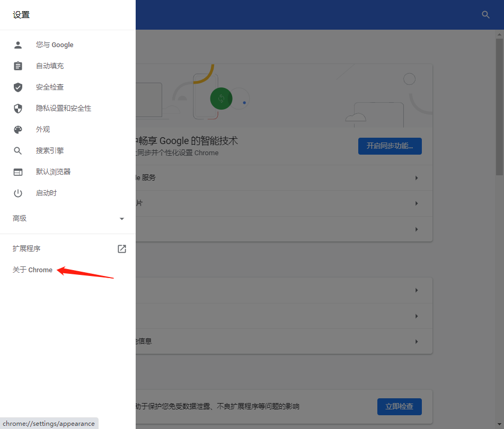The image size is (504, 429).
Task: Click the palette icon for 外观
Action: 18,129
